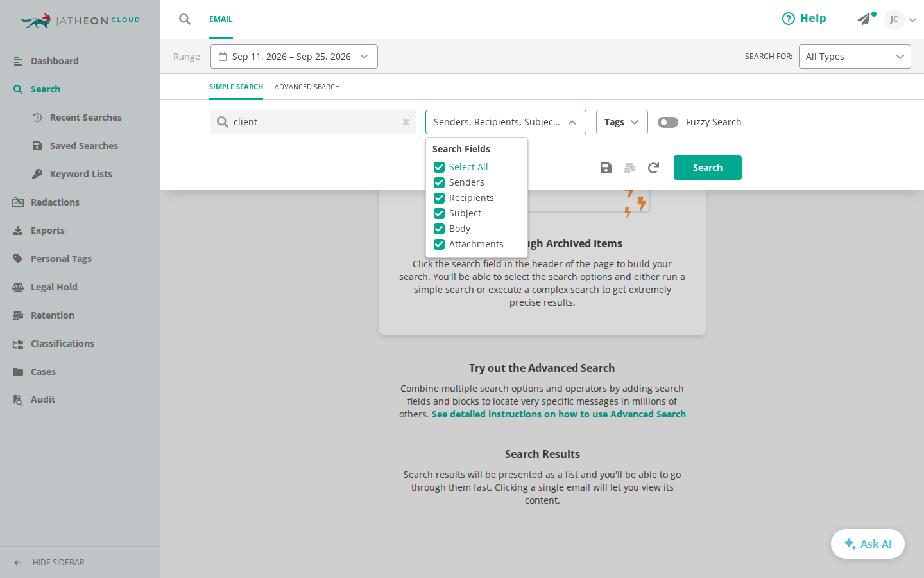Open detailed Advanced Search instructions link
The width and height of the screenshot is (924, 578).
click(559, 414)
